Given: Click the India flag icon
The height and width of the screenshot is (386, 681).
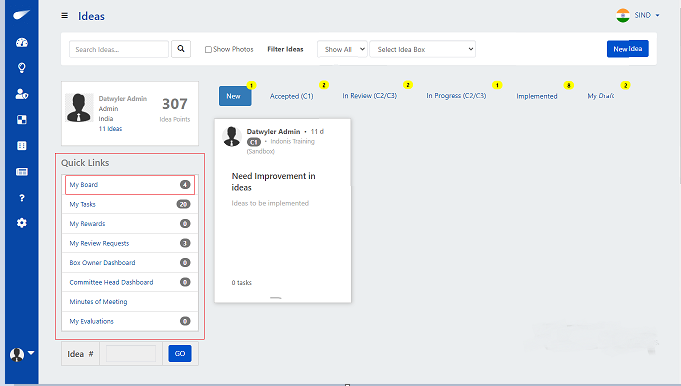Looking at the screenshot, I should pos(623,15).
